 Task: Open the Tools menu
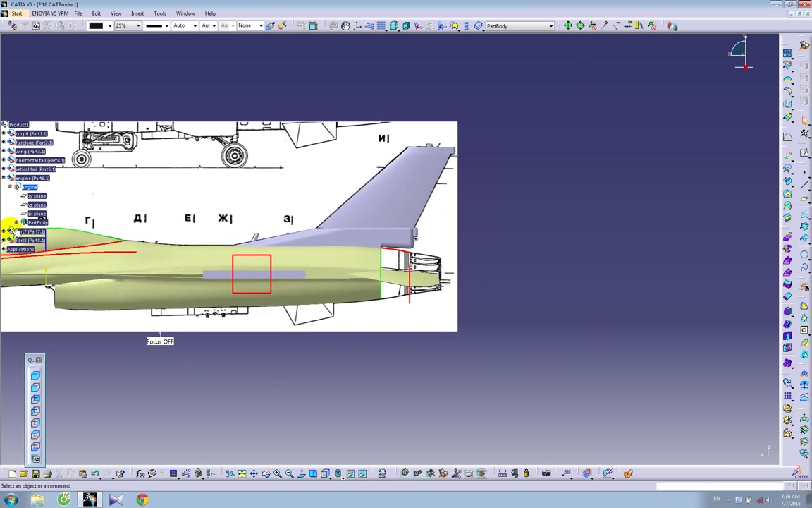click(x=160, y=13)
